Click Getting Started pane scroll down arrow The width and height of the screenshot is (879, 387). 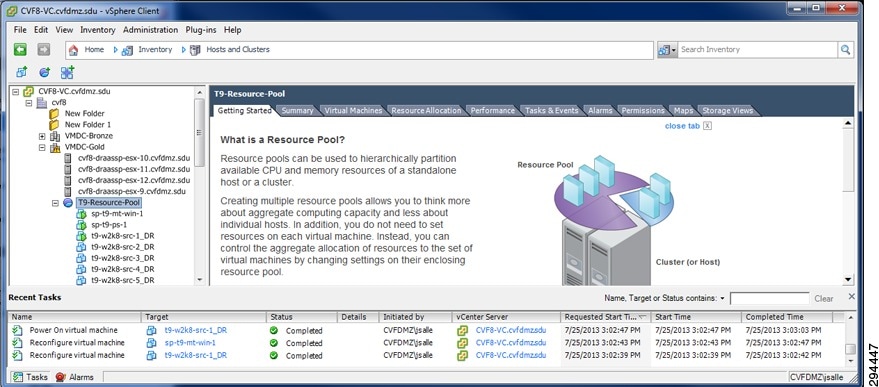(x=848, y=279)
